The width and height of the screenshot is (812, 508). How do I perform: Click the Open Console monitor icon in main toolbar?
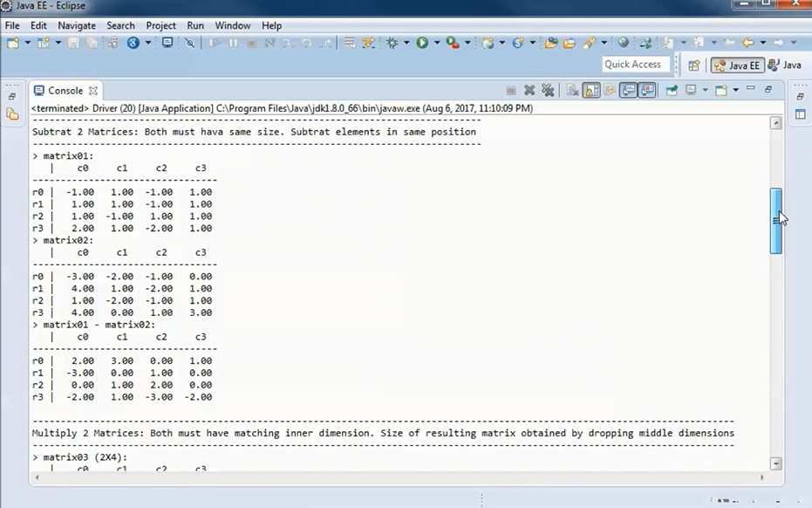167,43
